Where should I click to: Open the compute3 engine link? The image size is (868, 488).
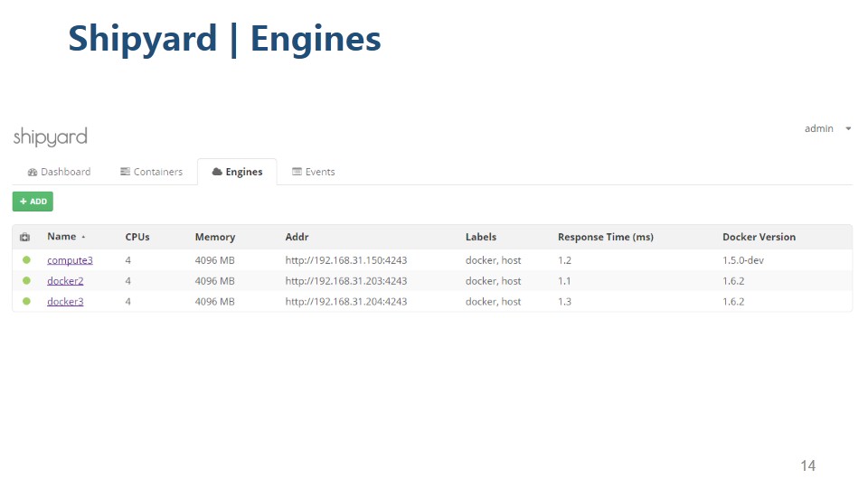(x=70, y=260)
